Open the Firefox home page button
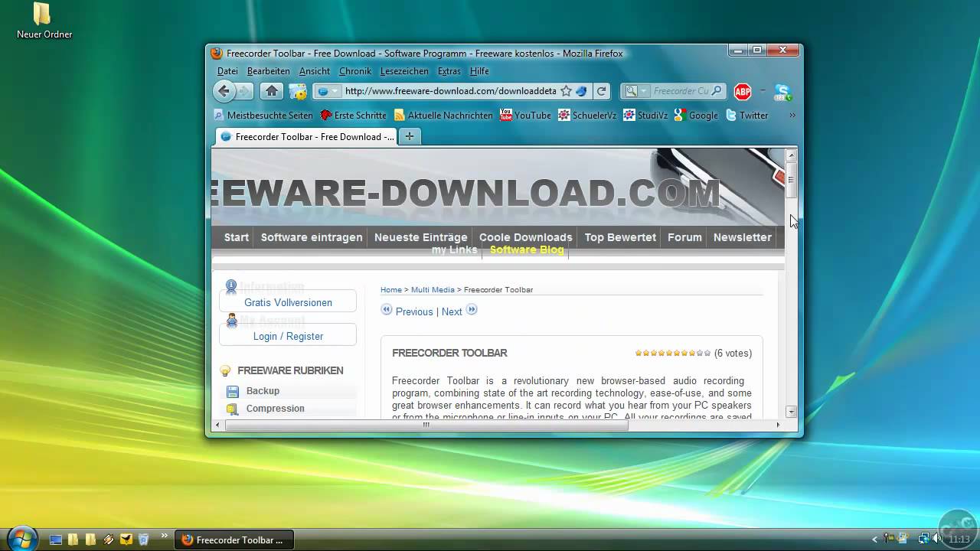 pyautogui.click(x=271, y=91)
